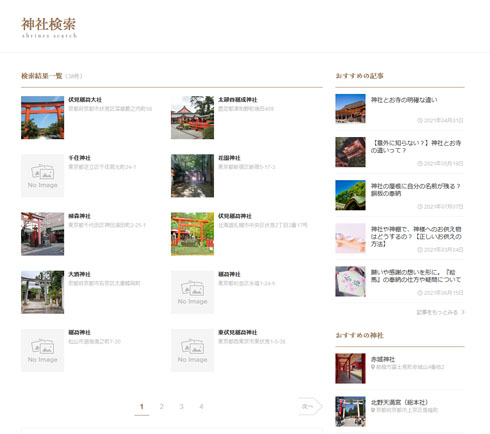490x434 pixels.
Task: Open the 大酒神社 shrine thumbnail
Action: pyautogui.click(x=42, y=292)
